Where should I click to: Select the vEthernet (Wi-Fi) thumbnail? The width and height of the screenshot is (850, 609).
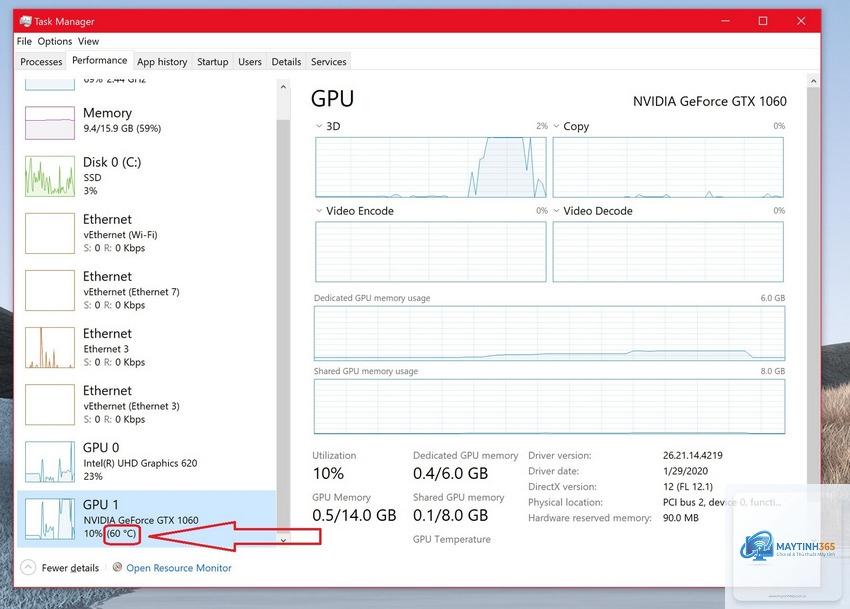[x=50, y=233]
